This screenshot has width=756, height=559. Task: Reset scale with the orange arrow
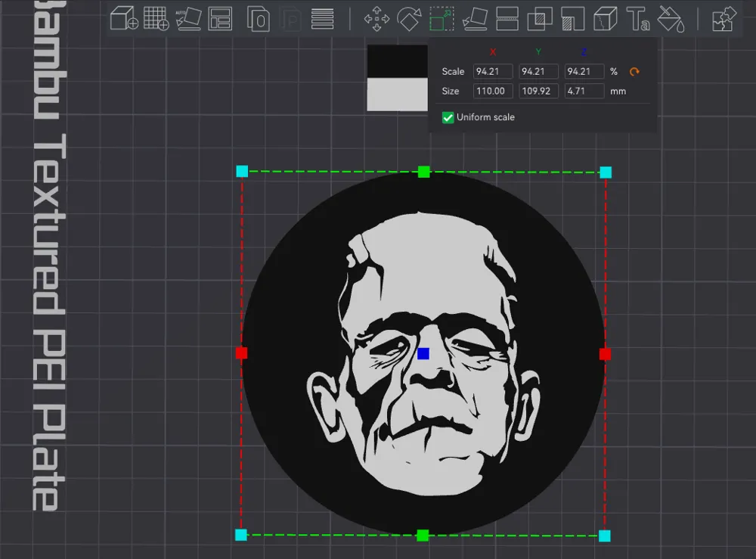(634, 72)
